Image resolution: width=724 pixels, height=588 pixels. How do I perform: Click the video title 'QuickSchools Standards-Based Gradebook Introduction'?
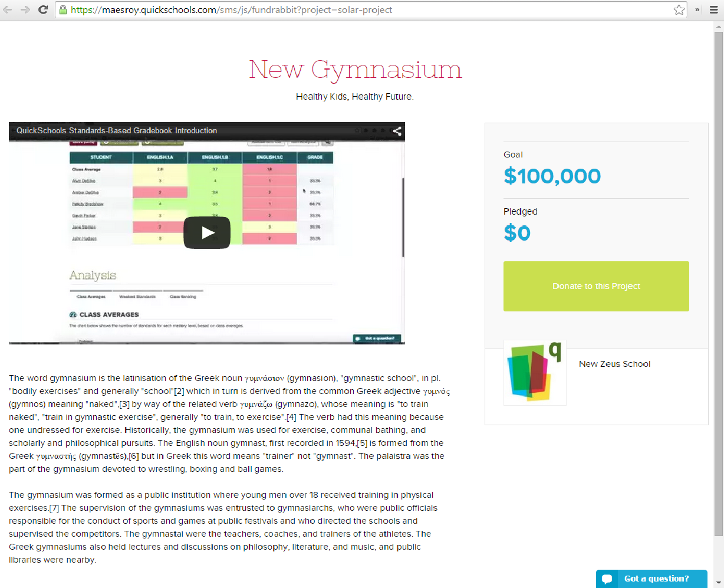coord(118,131)
